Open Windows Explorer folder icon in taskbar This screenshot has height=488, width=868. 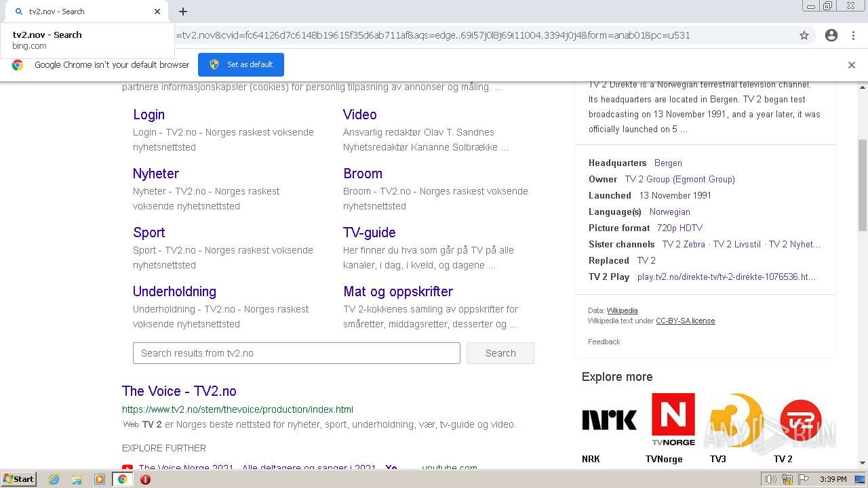coord(77,479)
